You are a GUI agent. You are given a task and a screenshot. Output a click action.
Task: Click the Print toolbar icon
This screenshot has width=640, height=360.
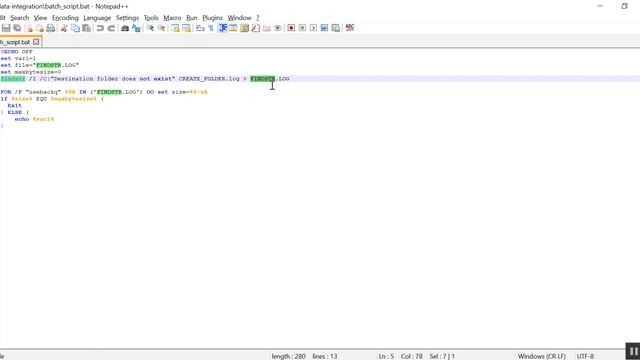(51, 28)
